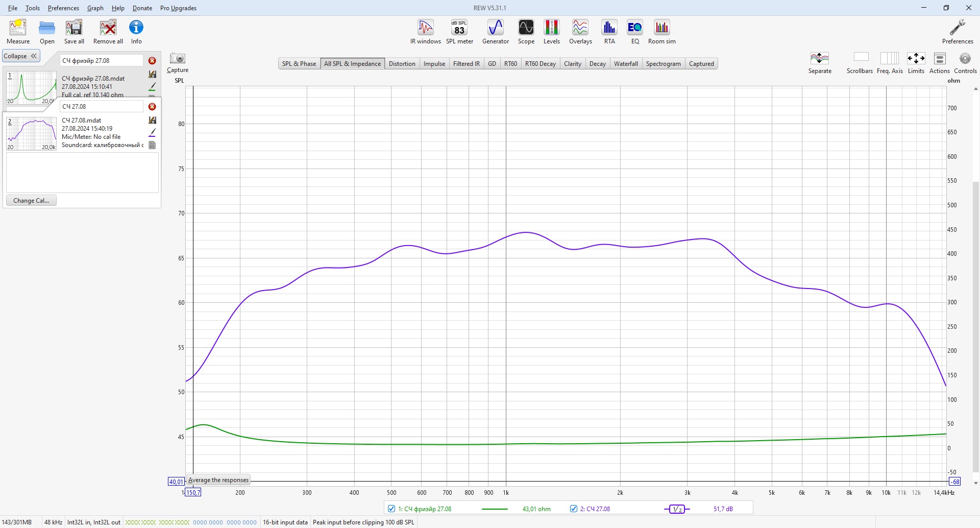The width and height of the screenshot is (980, 528).
Task: Switch to the Captured tab
Action: pos(701,64)
